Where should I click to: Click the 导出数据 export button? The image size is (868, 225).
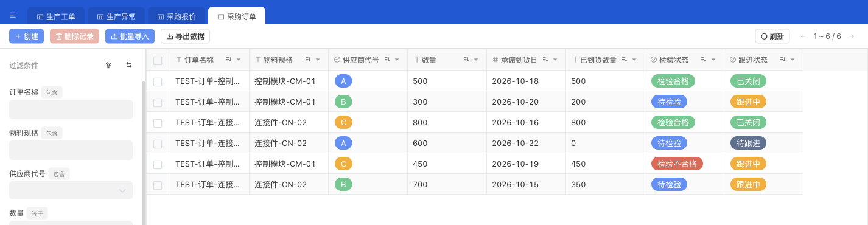click(185, 36)
